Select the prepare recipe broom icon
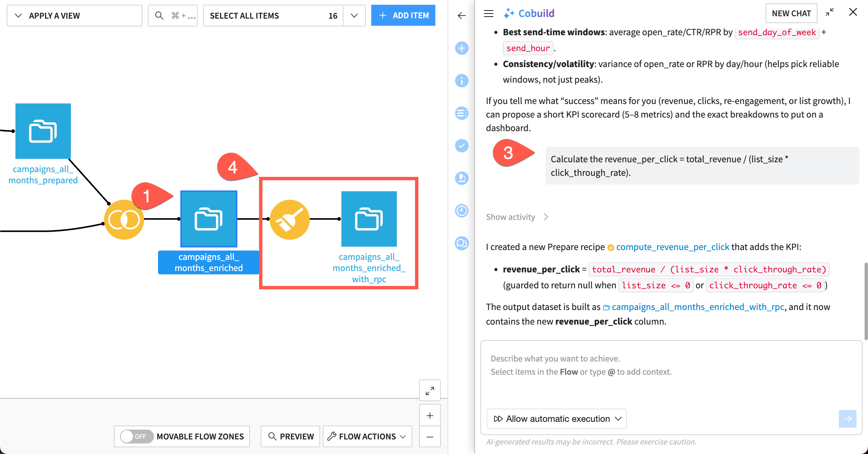Viewport: 868px width, 454px height. tap(290, 220)
